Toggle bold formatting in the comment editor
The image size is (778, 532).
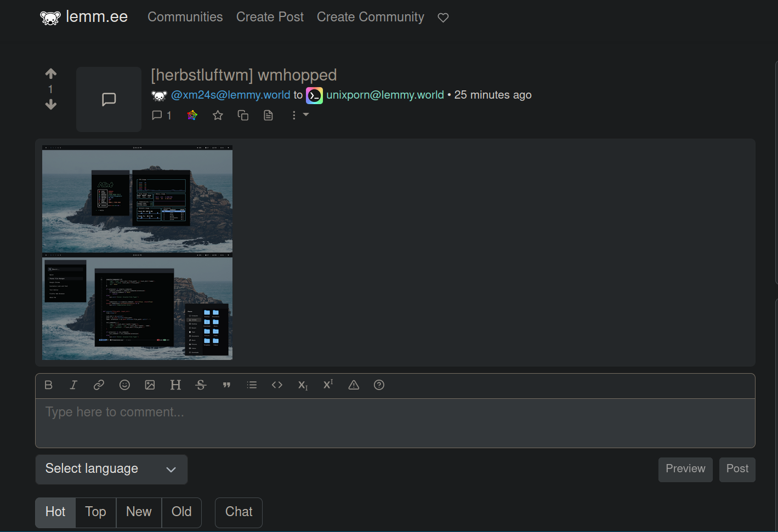[x=48, y=385]
